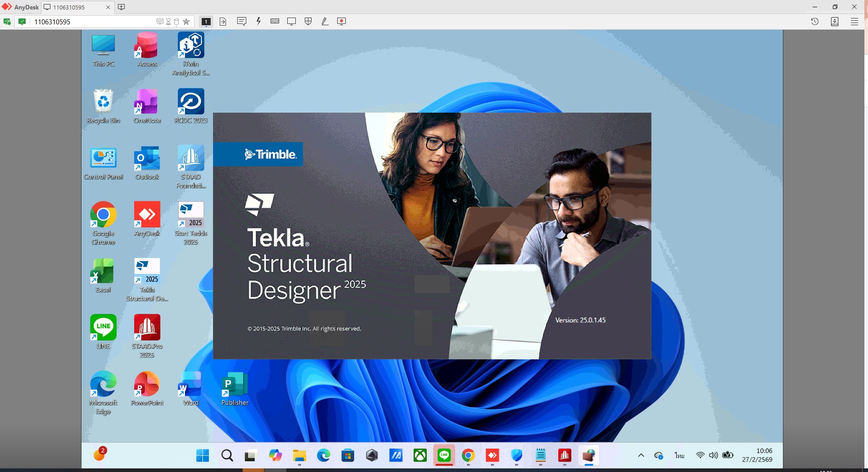Open AnyDesk permissions shield icon
Image resolution: width=868 pixels, height=472 pixels.
click(x=308, y=21)
